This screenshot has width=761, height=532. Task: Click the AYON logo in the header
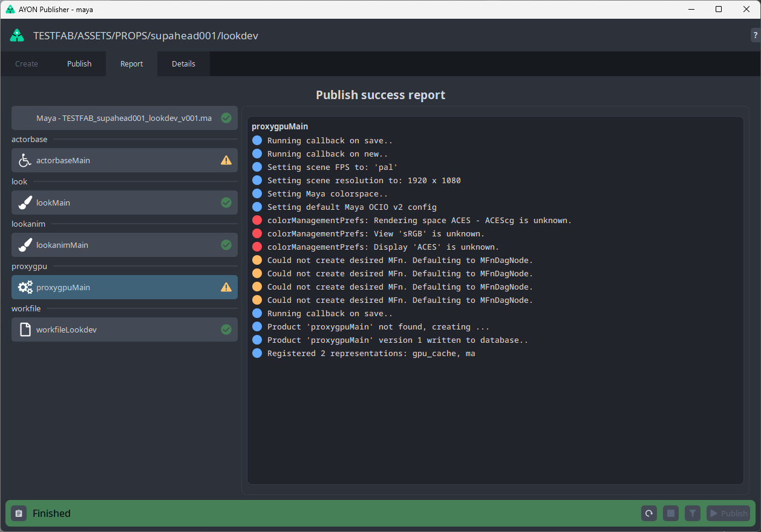coord(17,35)
